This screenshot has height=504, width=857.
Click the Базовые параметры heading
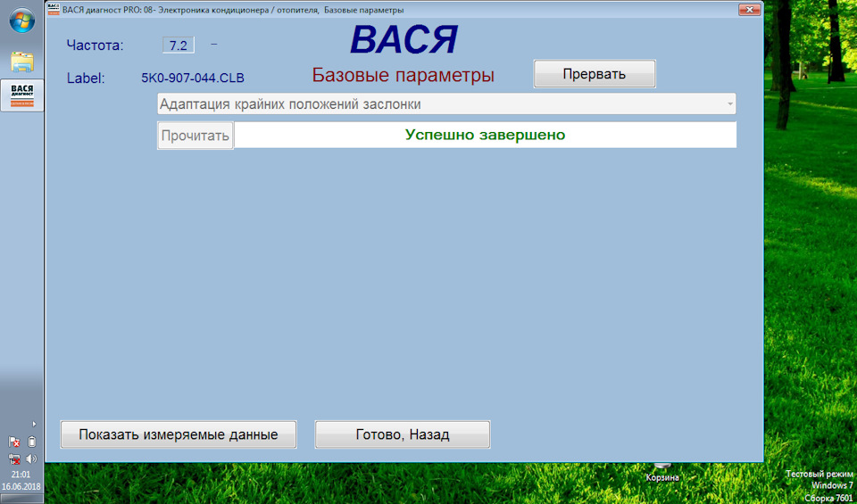pos(404,76)
